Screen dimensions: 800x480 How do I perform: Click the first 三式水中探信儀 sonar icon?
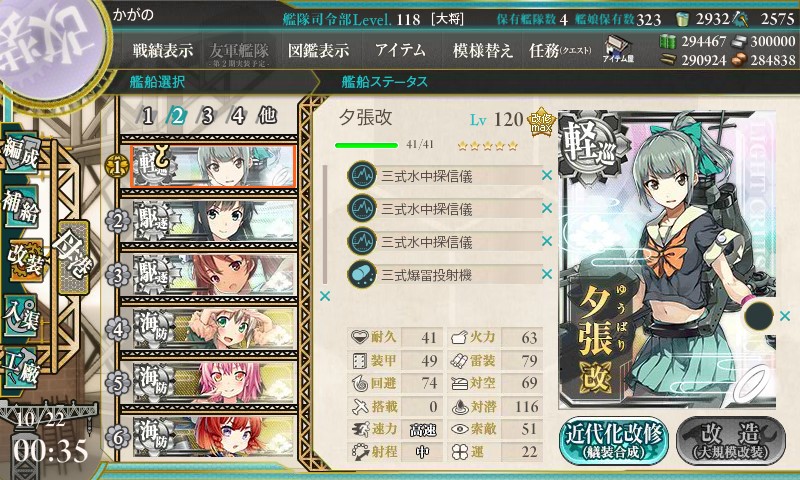pyautogui.click(x=362, y=175)
